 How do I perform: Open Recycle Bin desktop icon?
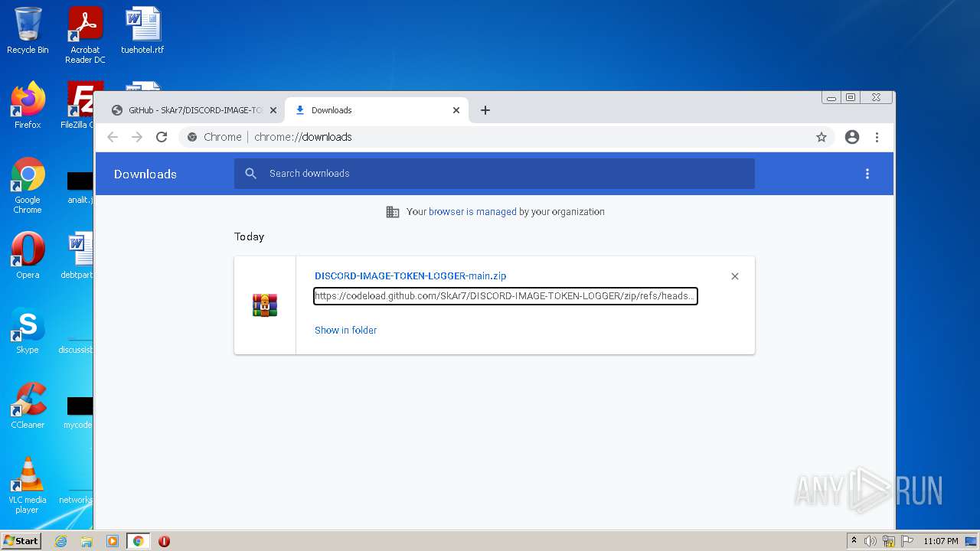[28, 31]
